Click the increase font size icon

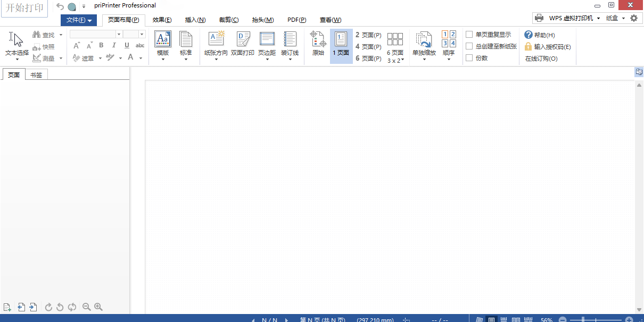tap(77, 46)
